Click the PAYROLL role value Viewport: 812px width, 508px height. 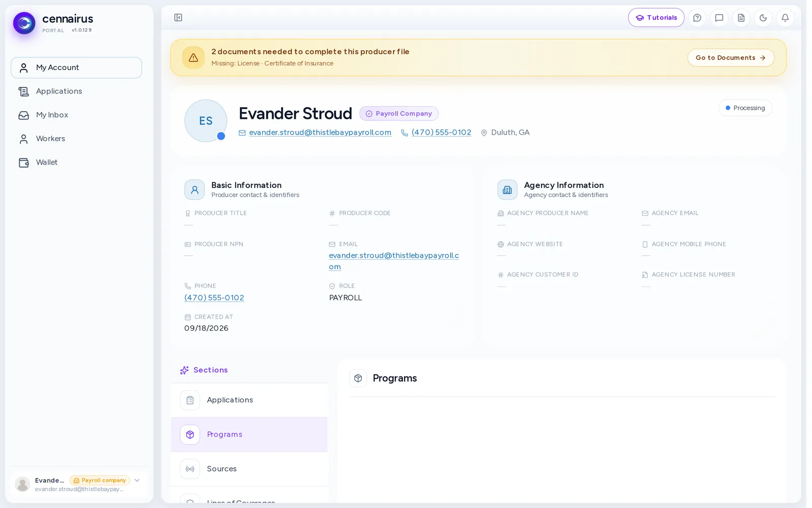(346, 298)
